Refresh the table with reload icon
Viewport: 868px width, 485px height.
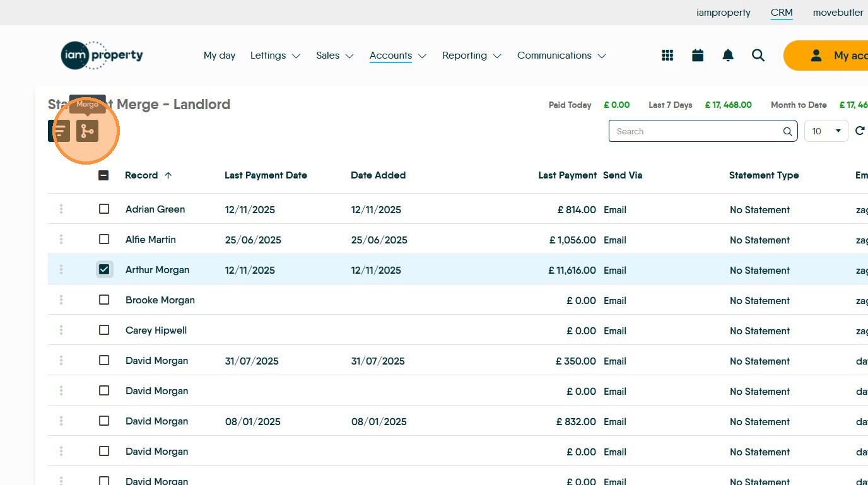tap(859, 131)
